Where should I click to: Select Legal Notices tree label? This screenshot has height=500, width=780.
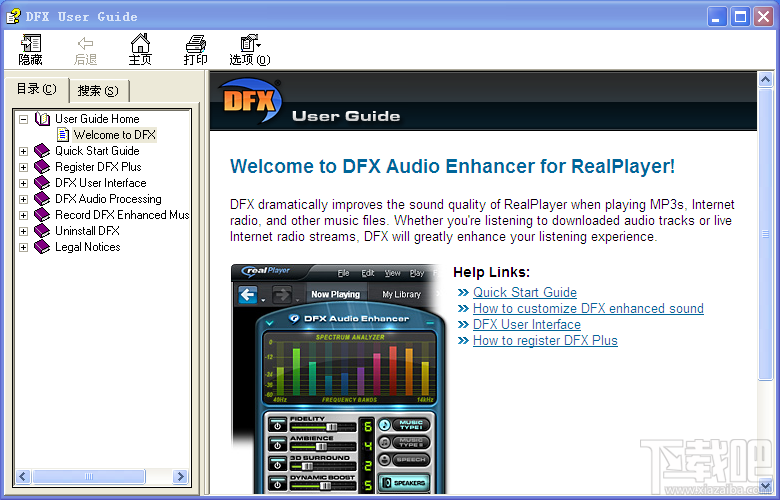click(88, 247)
